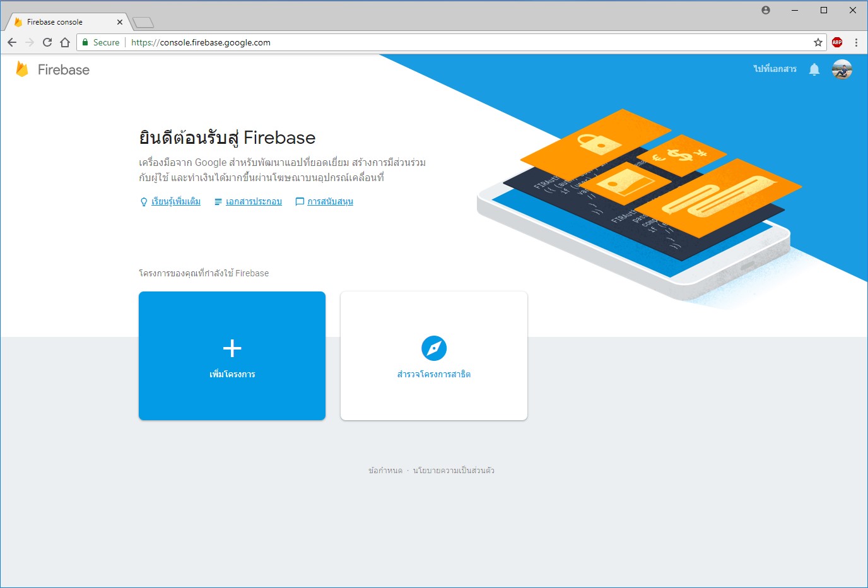Click the page reload icon
Viewport: 868px width, 588px height.
tap(47, 42)
